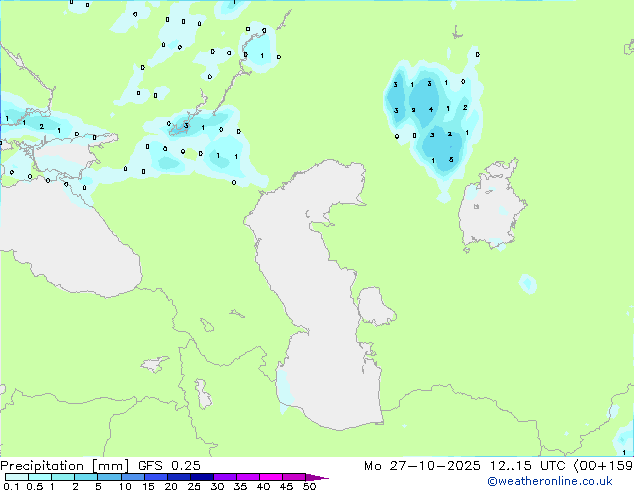Click the 'Precipitation [mm]' title text
Viewport: 634px width, 490px height.
(x=65, y=466)
